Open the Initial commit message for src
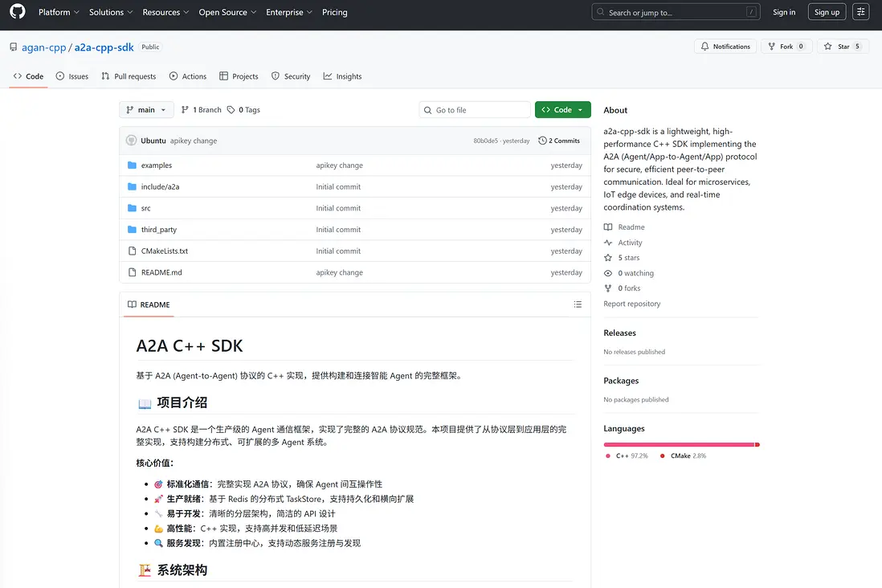882x588 pixels. click(338, 208)
